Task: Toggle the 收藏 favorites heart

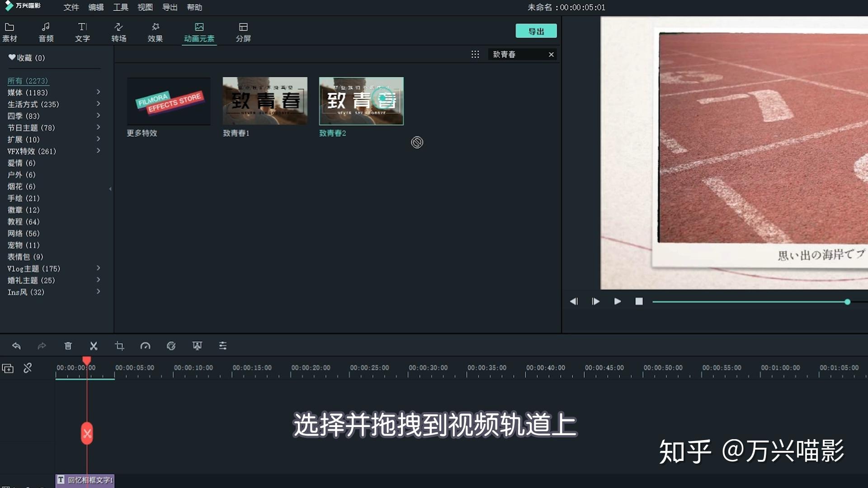Action: click(x=12, y=57)
